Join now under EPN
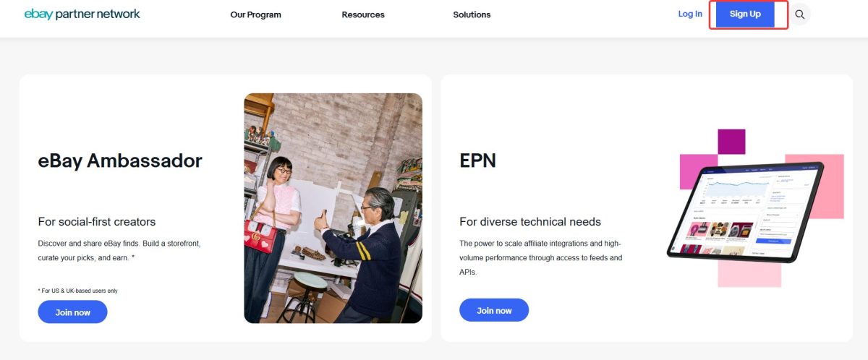 click(494, 311)
